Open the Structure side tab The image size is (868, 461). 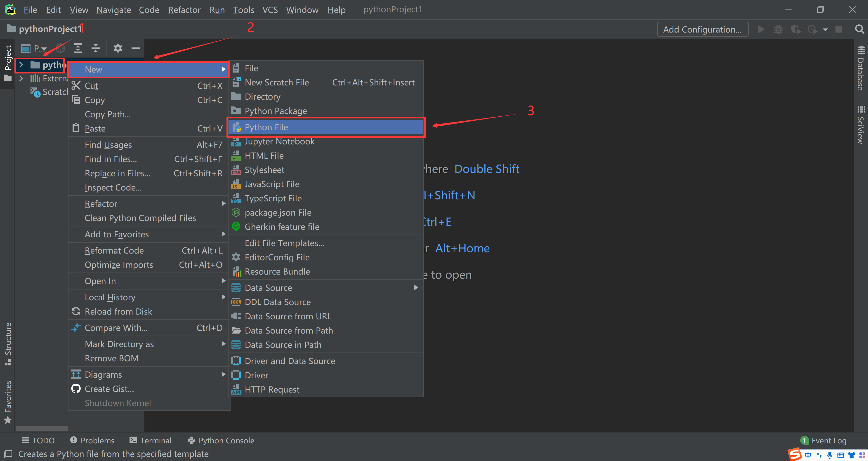pyautogui.click(x=8, y=344)
